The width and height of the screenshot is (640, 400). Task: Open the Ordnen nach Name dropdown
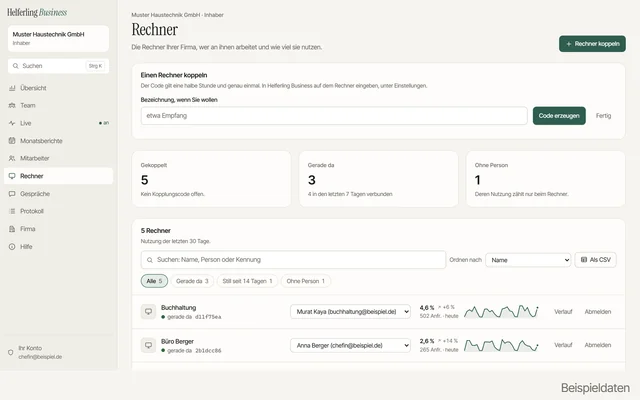click(528, 260)
